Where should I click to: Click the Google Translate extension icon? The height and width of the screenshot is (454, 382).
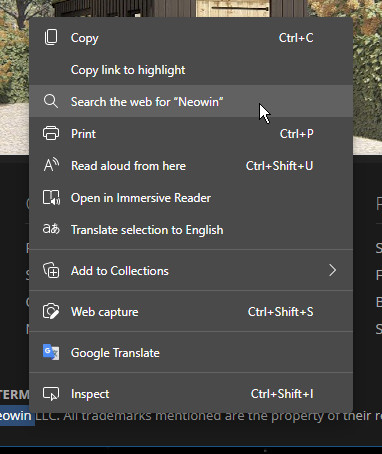point(51,352)
